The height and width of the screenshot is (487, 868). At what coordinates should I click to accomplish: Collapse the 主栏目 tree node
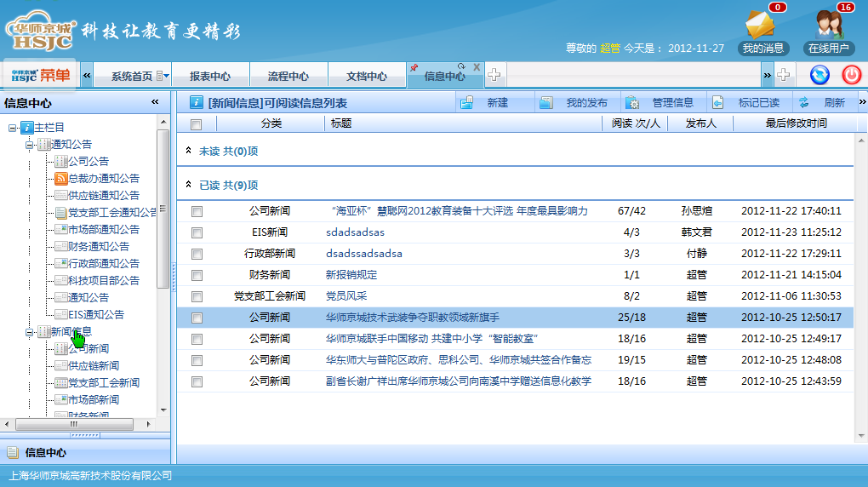point(12,128)
